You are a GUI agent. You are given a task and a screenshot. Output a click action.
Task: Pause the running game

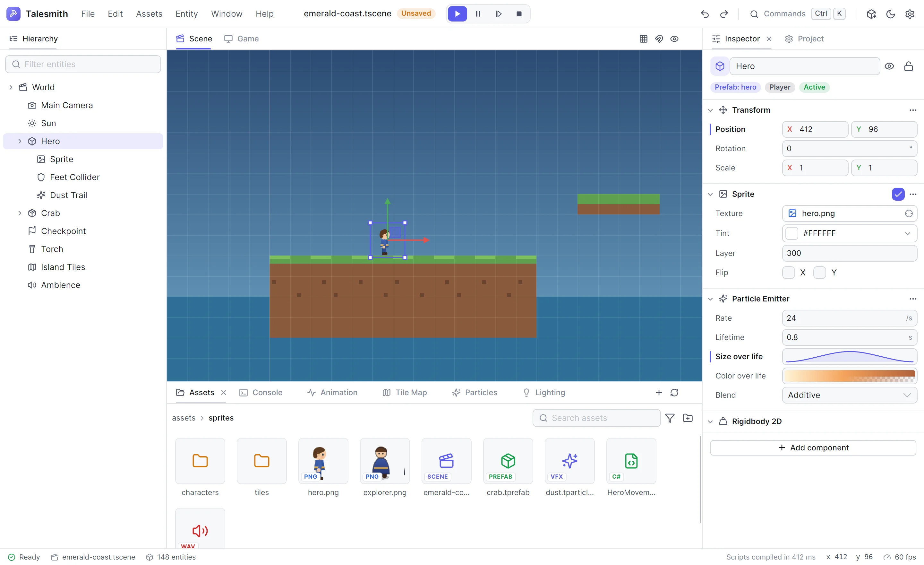pyautogui.click(x=478, y=14)
